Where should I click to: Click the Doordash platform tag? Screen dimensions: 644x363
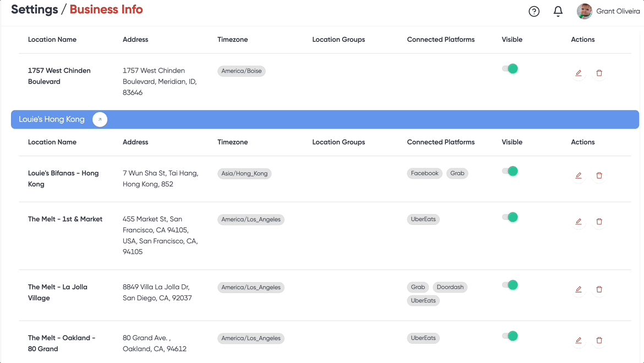[450, 287]
